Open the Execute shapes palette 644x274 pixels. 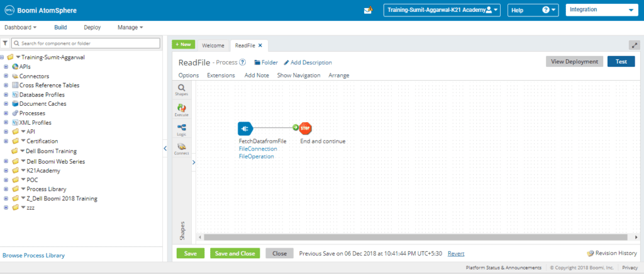click(x=182, y=110)
